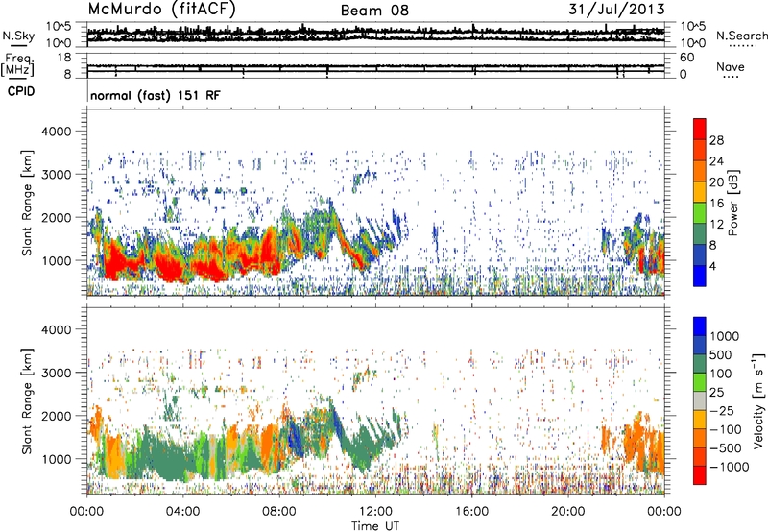768x532 pixels.
Task: Click the 16:00 time tick label
Action: (471, 512)
